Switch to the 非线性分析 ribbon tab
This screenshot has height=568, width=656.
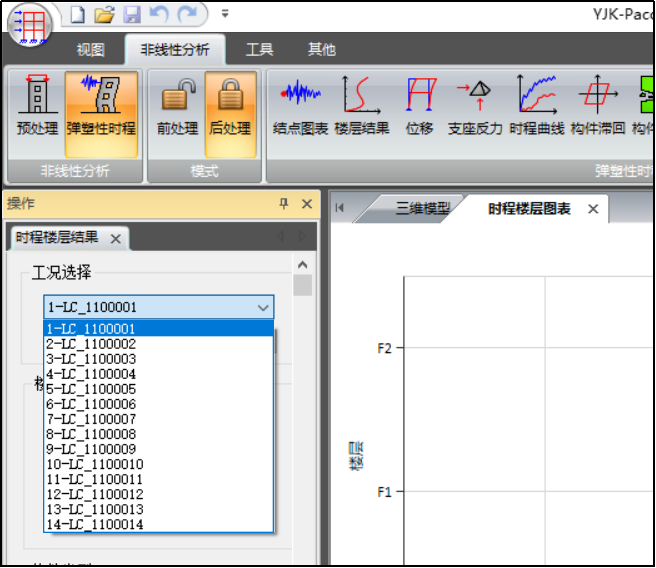click(x=175, y=50)
